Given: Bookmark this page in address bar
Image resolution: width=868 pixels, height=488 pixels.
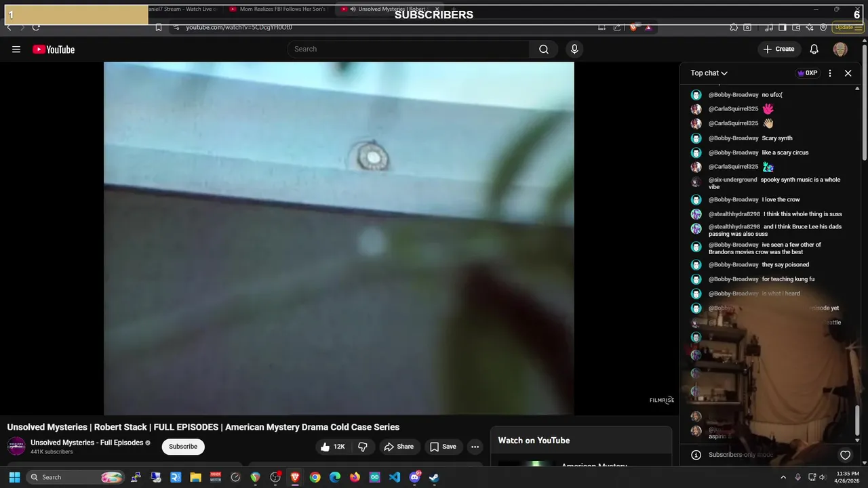Looking at the screenshot, I should pos(158,27).
